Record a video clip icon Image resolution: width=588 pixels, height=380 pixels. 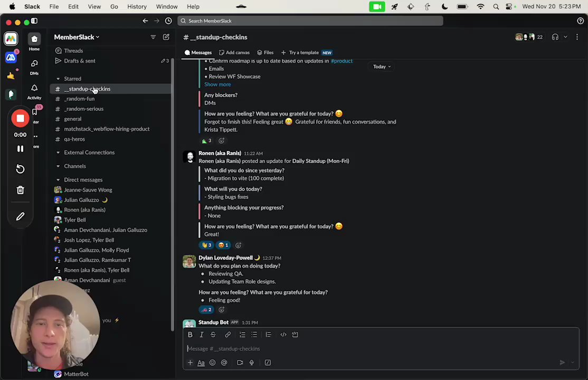[240, 363]
